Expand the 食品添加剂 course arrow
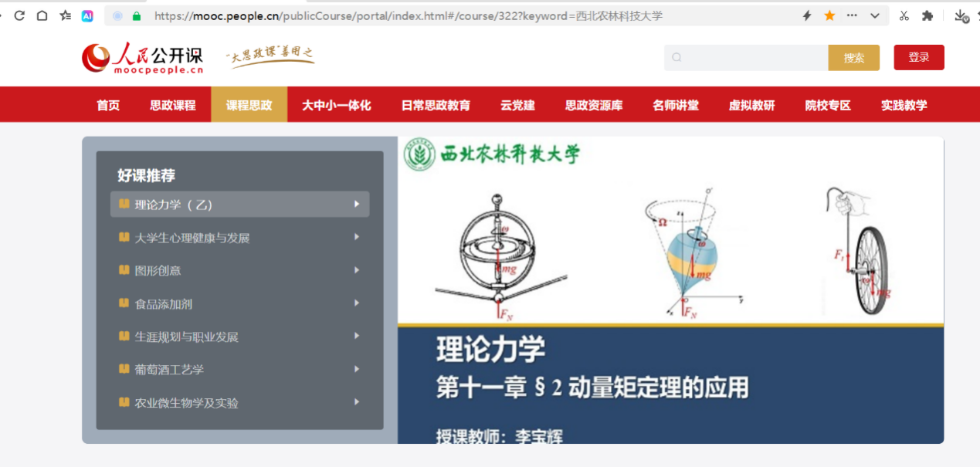980x467 pixels. (x=357, y=303)
